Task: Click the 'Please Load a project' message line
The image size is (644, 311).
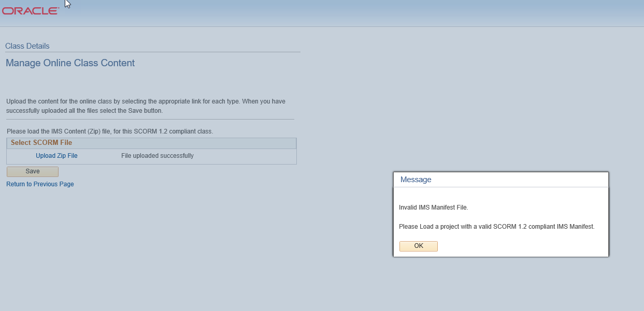Action: [x=497, y=227]
